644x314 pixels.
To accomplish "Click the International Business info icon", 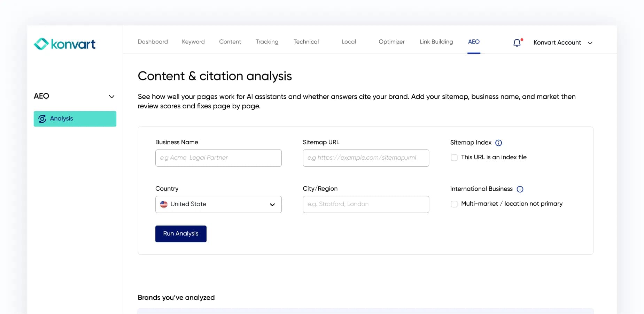I will tap(520, 189).
